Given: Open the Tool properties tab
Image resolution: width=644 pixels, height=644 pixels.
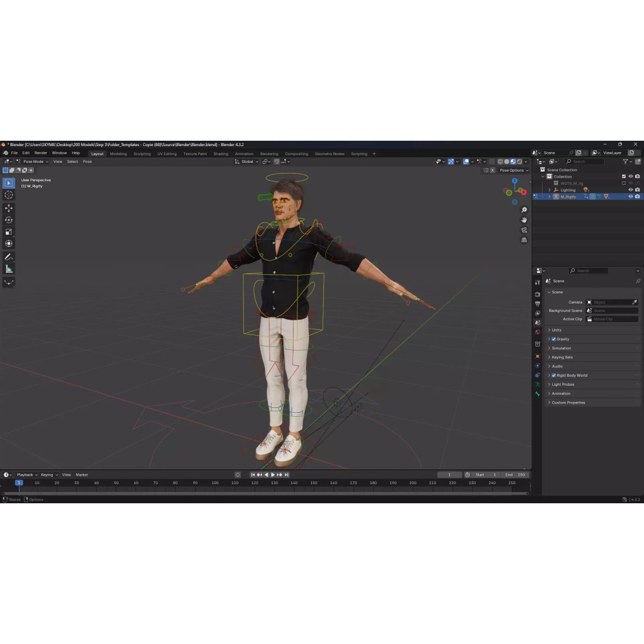Looking at the screenshot, I should (537, 283).
